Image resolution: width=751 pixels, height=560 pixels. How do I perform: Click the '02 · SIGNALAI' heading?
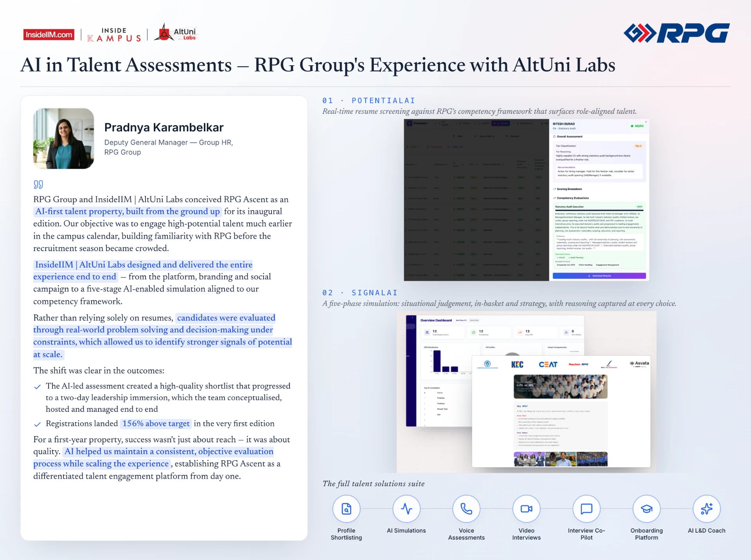360,293
